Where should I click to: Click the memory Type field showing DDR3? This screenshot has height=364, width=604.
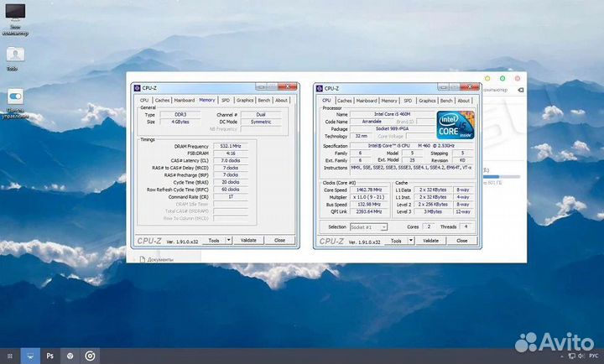(180, 115)
